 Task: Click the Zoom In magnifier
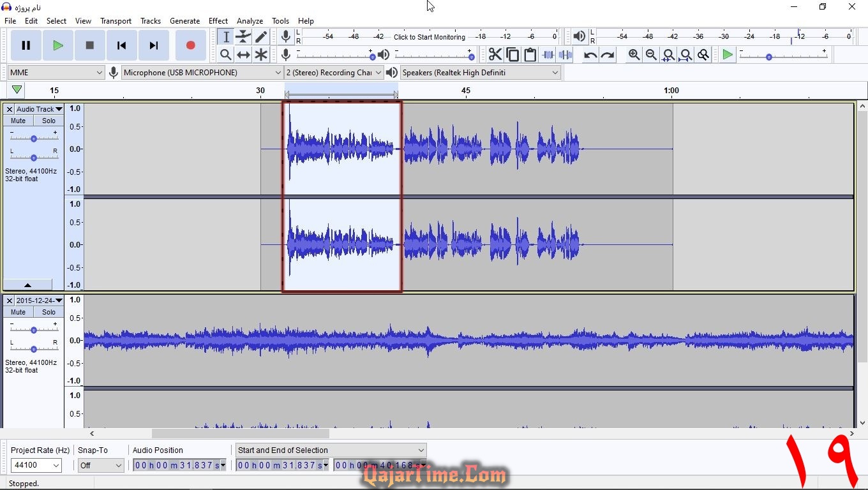pos(634,55)
